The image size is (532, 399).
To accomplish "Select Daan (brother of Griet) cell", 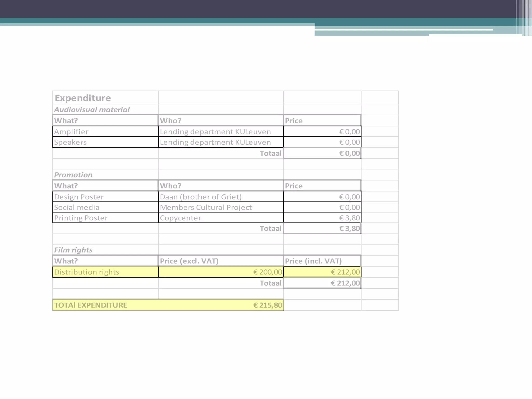I will (x=201, y=197).
